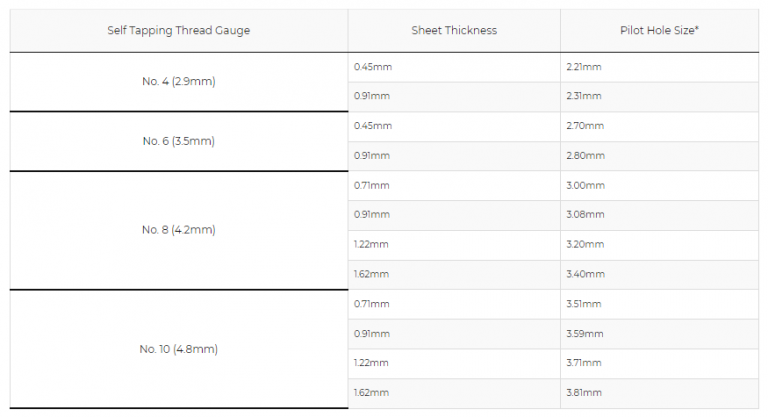The image size is (768, 417).
Task: Select the No. 6 (3.5mm) gauge cell
Action: coord(179,141)
